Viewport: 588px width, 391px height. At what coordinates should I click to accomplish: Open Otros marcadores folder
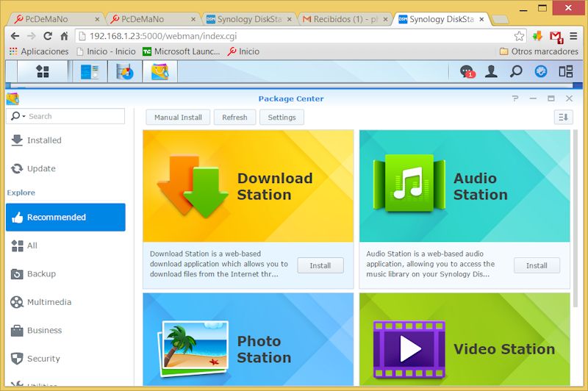539,51
